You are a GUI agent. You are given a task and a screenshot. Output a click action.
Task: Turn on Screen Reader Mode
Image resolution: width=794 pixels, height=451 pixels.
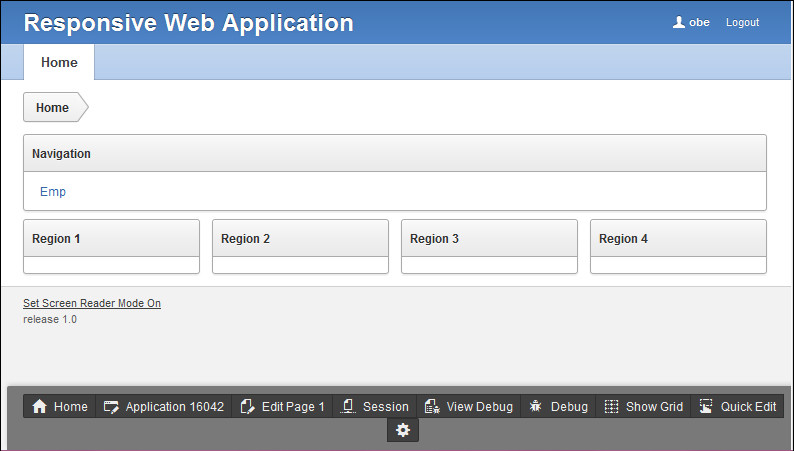[92, 303]
